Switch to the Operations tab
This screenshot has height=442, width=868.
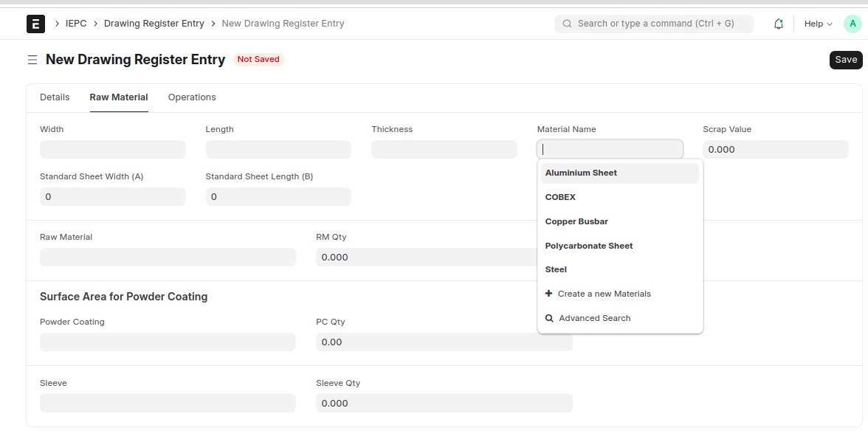point(192,97)
